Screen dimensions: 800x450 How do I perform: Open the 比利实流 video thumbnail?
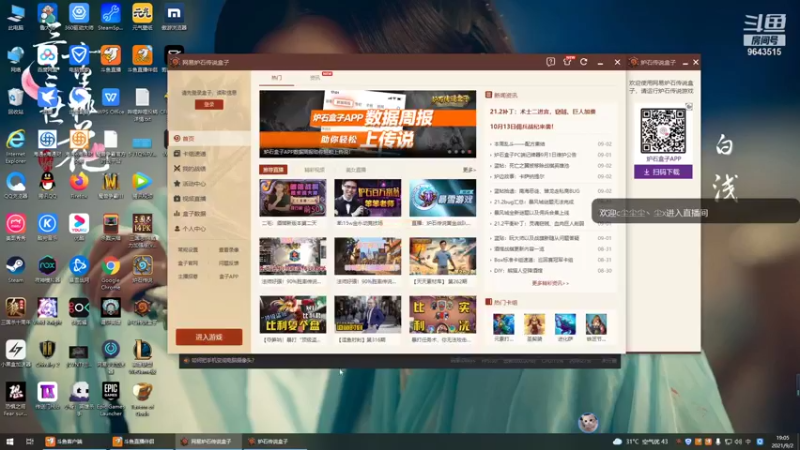[442, 314]
